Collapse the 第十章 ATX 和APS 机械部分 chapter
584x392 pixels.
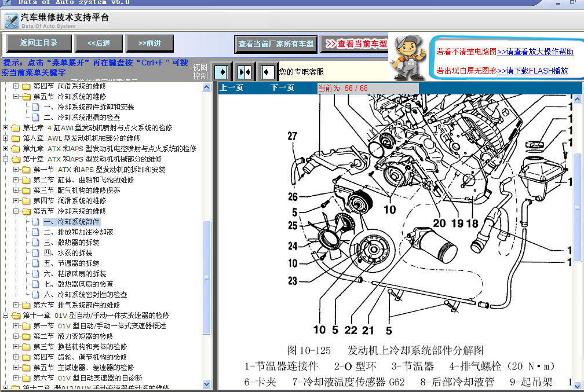click(6, 159)
